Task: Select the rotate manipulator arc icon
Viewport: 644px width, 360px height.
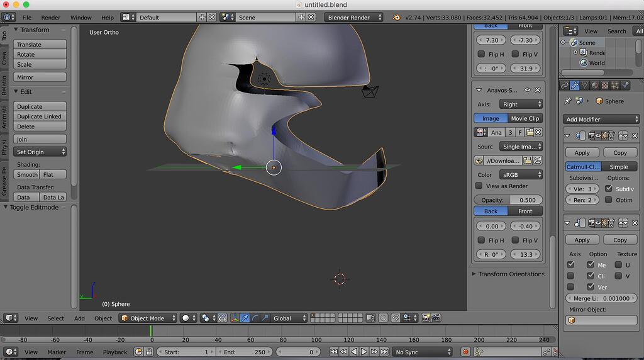Action: click(255, 318)
